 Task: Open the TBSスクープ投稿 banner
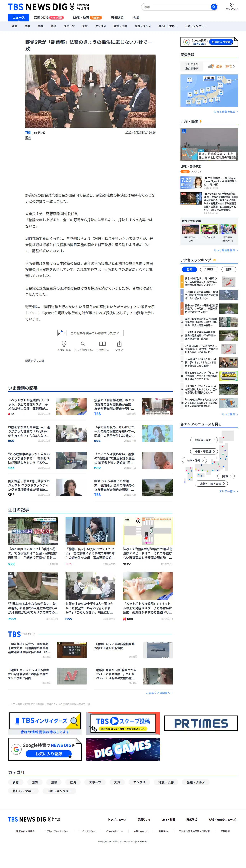[x=123, y=723]
